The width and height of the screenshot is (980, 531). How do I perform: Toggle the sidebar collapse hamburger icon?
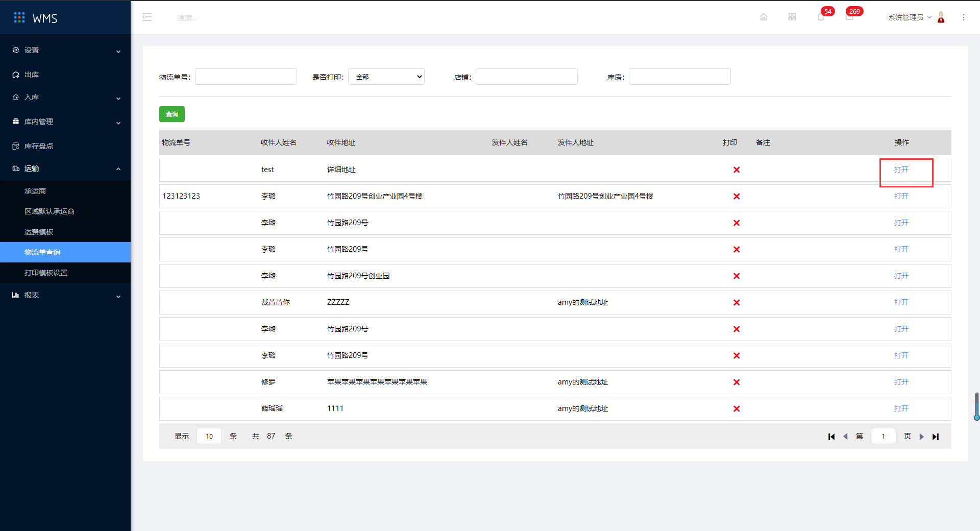pos(147,17)
